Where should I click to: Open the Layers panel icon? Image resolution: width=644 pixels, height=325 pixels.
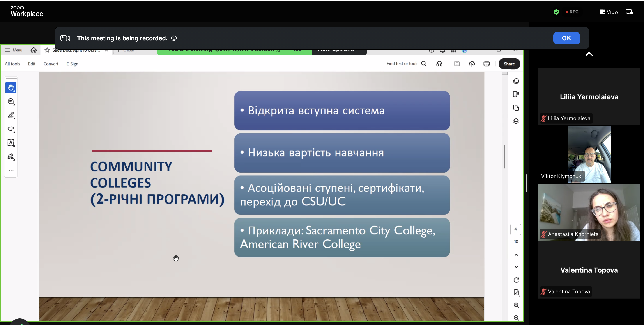[516, 121]
